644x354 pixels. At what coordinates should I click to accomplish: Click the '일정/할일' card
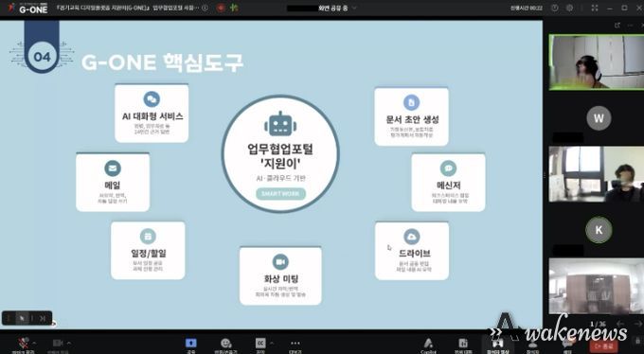(148, 251)
